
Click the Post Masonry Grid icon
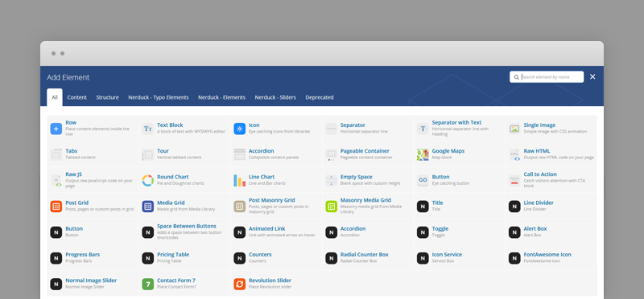(239, 207)
